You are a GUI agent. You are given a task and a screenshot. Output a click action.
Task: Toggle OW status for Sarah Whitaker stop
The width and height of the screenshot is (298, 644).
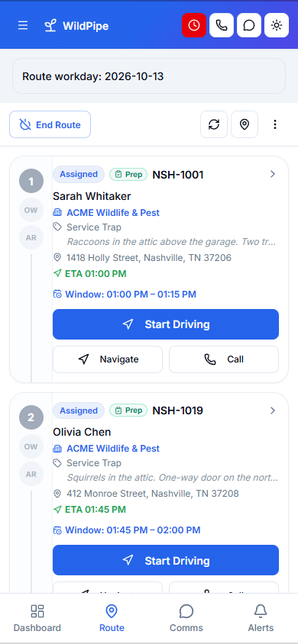(31, 211)
